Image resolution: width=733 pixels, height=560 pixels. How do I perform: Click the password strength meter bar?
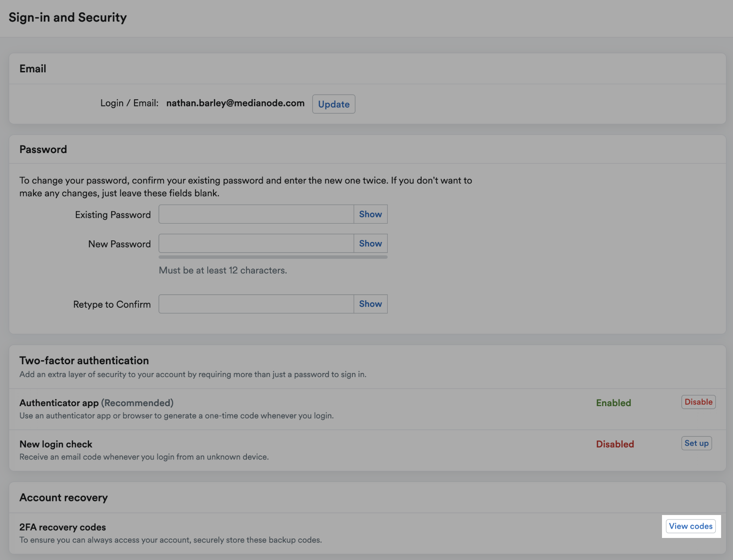pos(273,257)
